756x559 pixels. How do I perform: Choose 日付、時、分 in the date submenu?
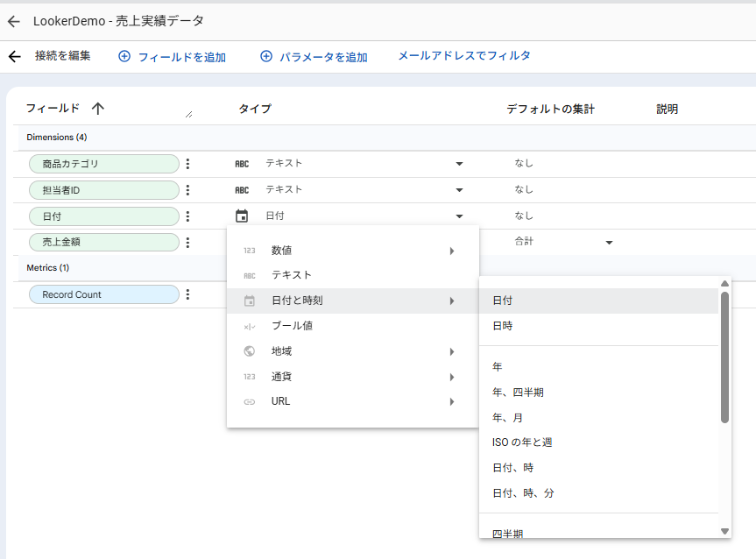(599, 493)
